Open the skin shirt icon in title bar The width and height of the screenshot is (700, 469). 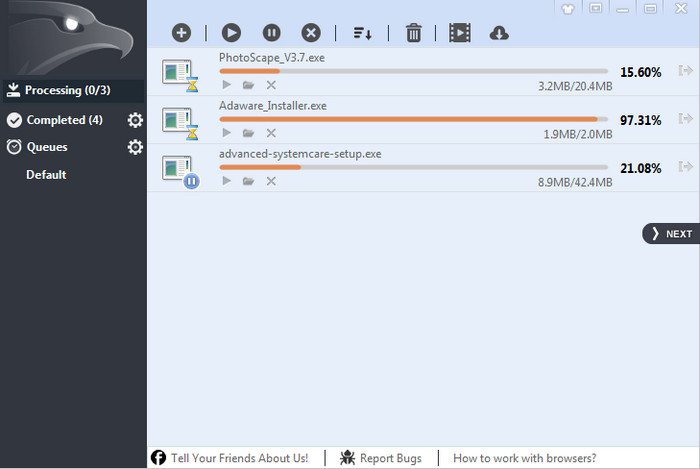pyautogui.click(x=570, y=8)
